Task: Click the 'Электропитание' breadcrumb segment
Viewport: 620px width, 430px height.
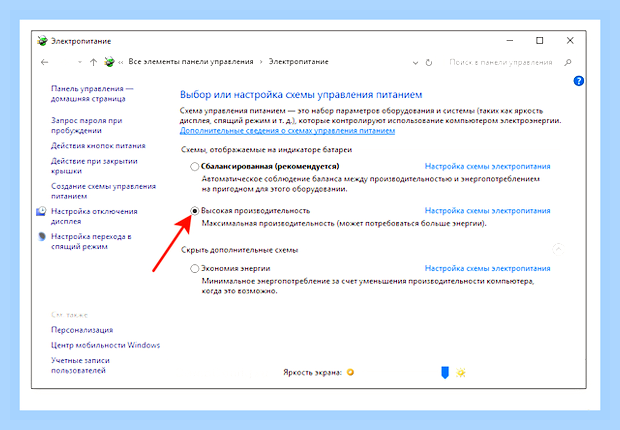Action: click(x=299, y=62)
